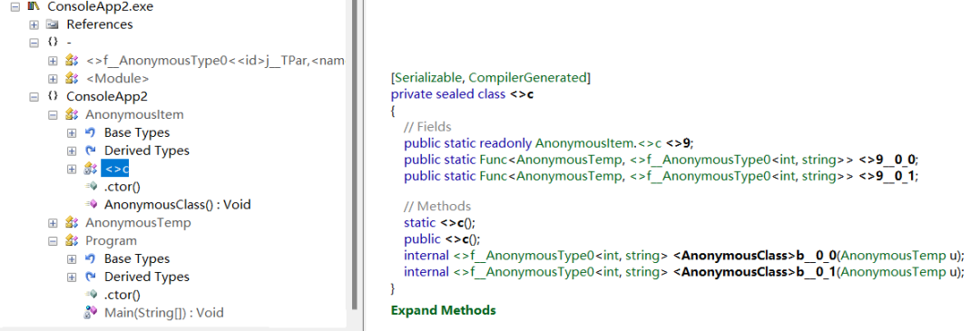Expand Base Types under Program
The image size is (980, 331).
72,258
